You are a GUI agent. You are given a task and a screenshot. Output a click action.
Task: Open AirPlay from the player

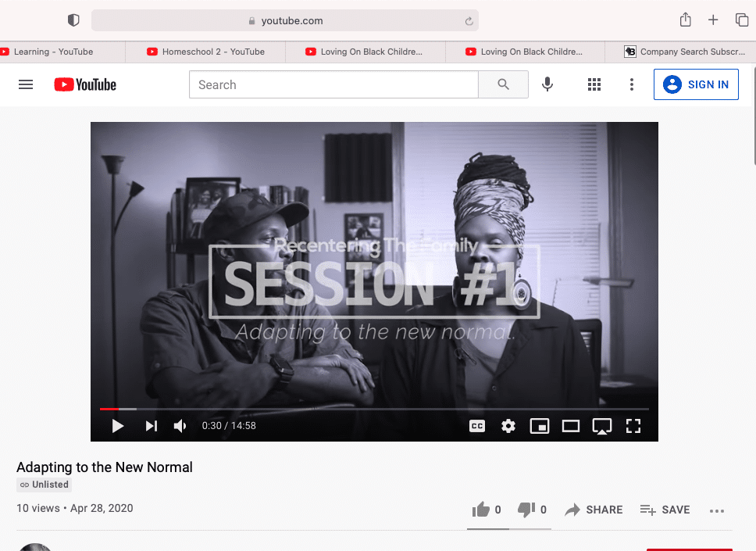(601, 427)
